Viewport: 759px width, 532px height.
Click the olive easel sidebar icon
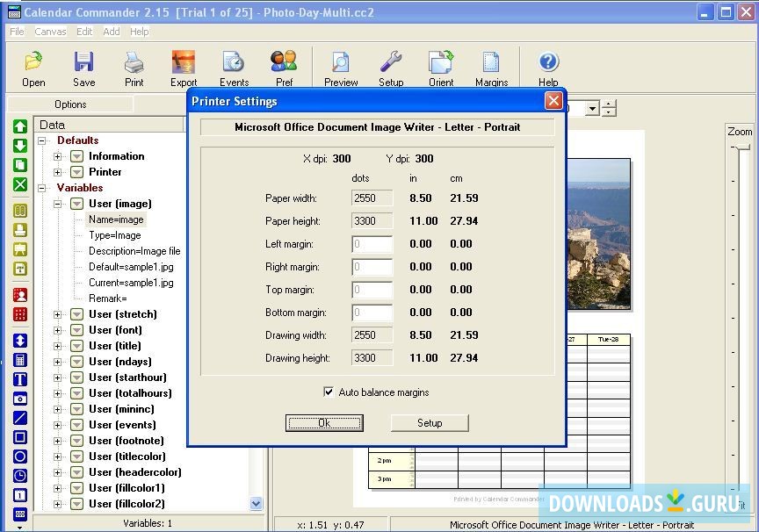coord(20,249)
